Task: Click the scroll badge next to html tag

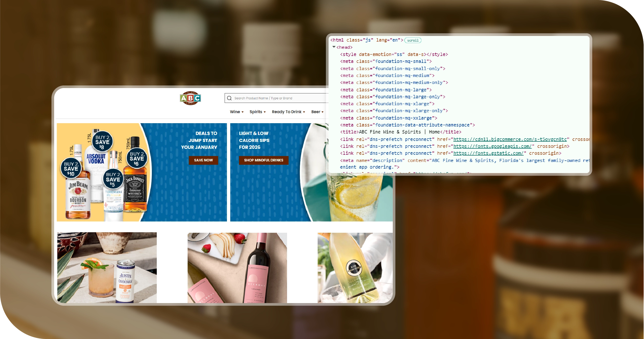Action: pos(412,40)
